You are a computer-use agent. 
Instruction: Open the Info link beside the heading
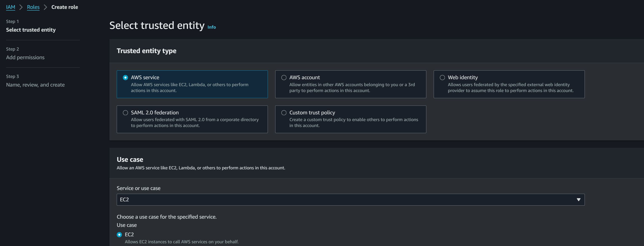[x=212, y=27]
